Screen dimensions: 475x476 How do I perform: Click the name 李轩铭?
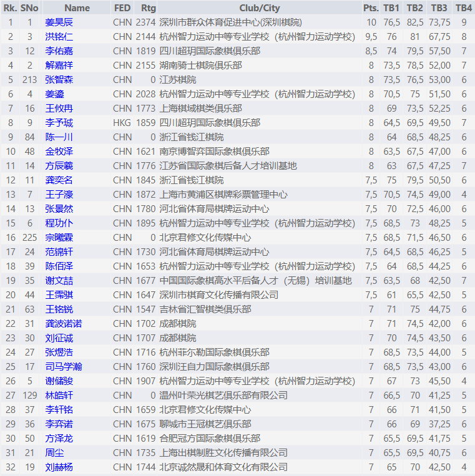(59, 409)
